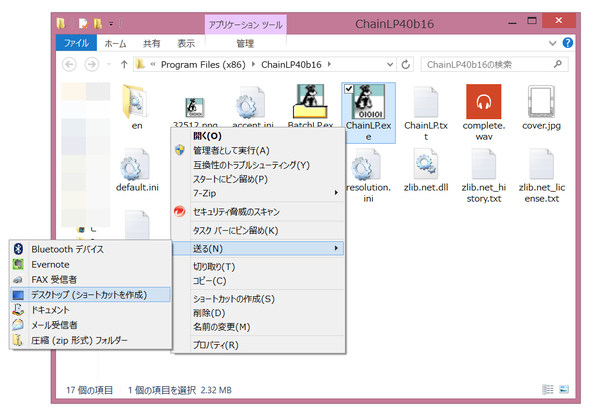Image resolution: width=600 pixels, height=416 pixels.
Task: Send to メール受信者
Action: pos(90,325)
